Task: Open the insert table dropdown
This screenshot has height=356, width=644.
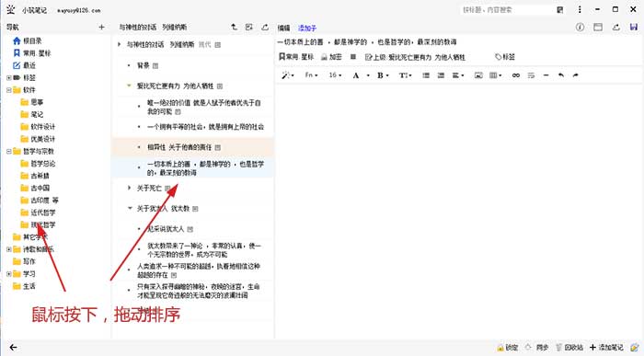Action: [x=495, y=75]
